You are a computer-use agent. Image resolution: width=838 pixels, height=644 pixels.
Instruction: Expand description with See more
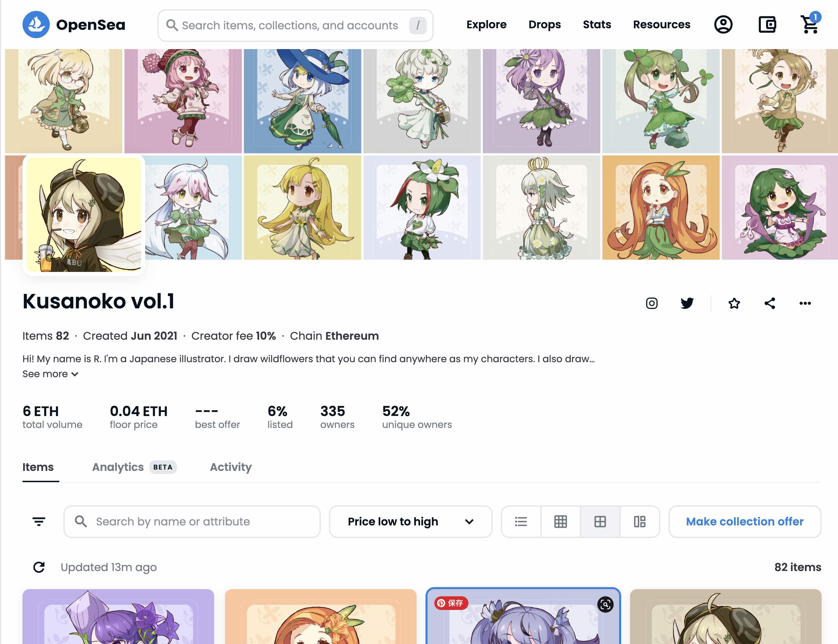50,374
